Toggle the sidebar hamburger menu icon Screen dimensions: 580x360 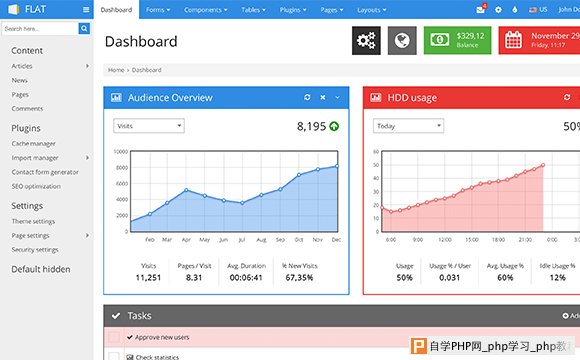(86, 10)
